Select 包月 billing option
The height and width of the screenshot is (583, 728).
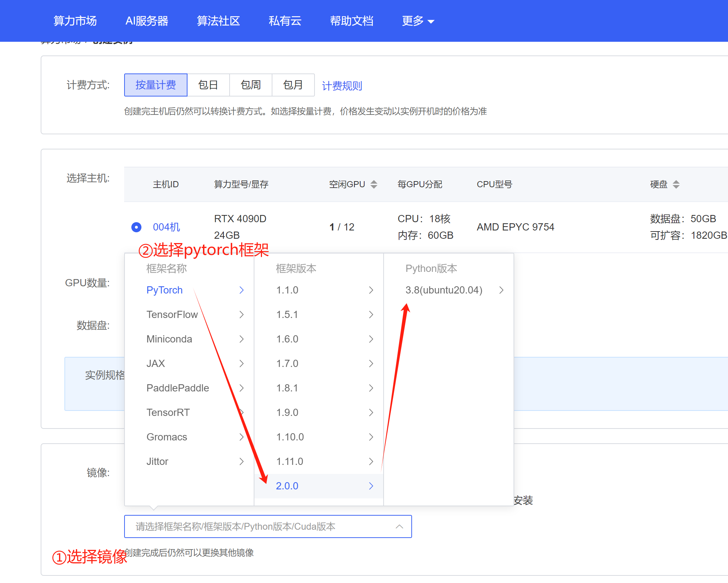tap(293, 85)
